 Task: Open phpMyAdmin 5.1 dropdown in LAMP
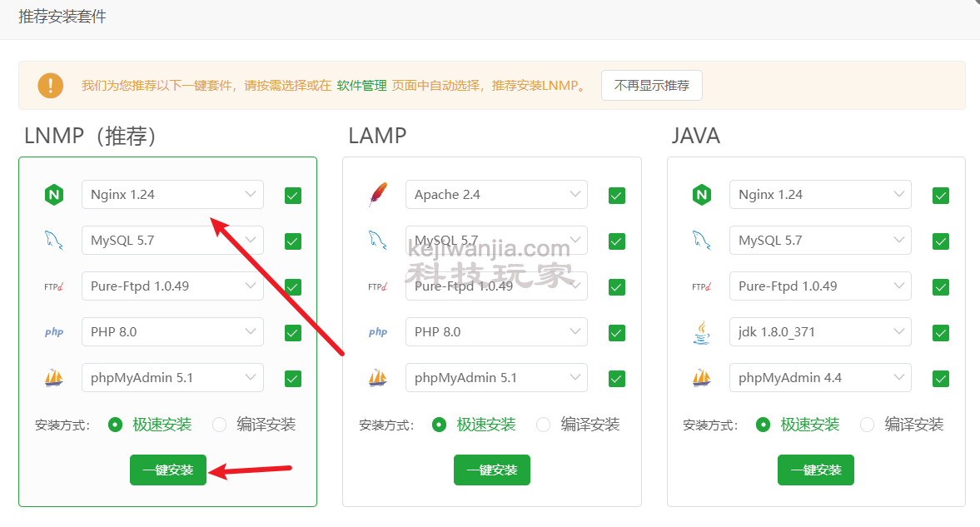(496, 378)
